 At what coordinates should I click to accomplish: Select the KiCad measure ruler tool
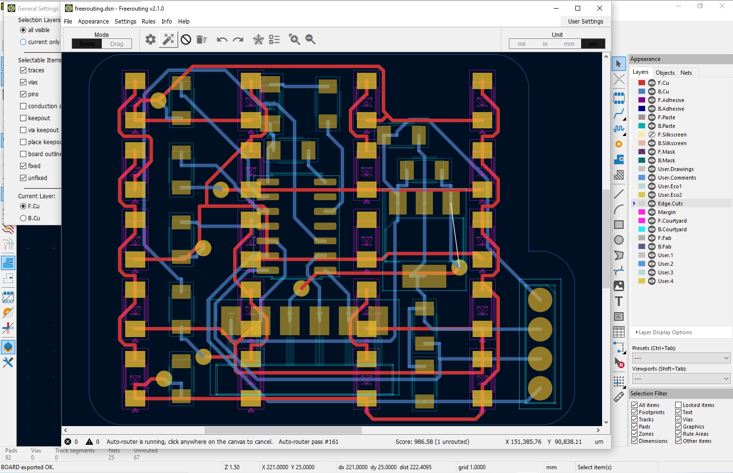point(619,397)
